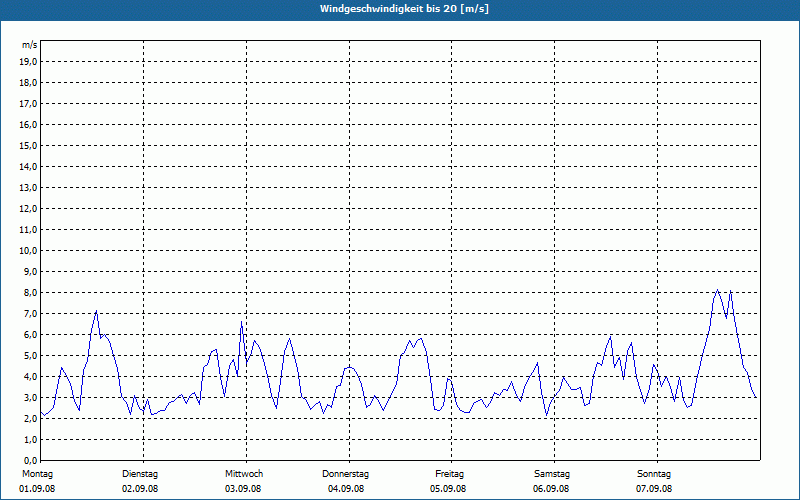Click the 3,0 y-axis label
This screenshot has height=500, width=800.
point(30,397)
